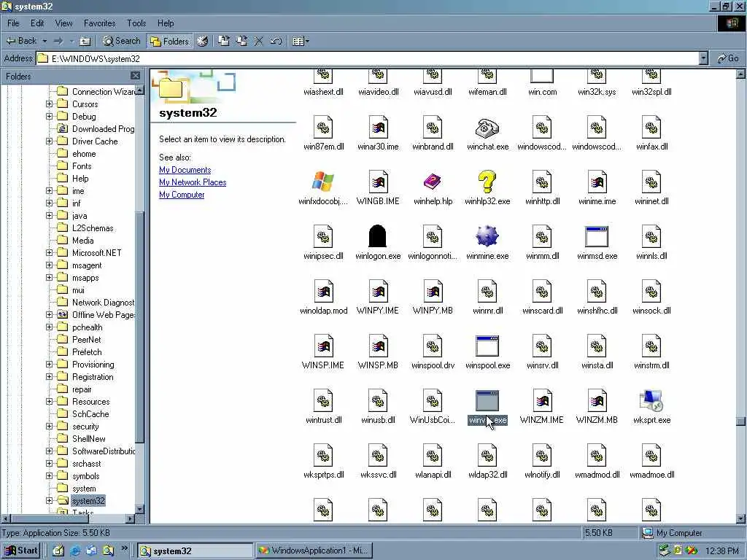Select the winfxdocobj Windows flag icon
The height and width of the screenshot is (560, 747).
pos(323,182)
